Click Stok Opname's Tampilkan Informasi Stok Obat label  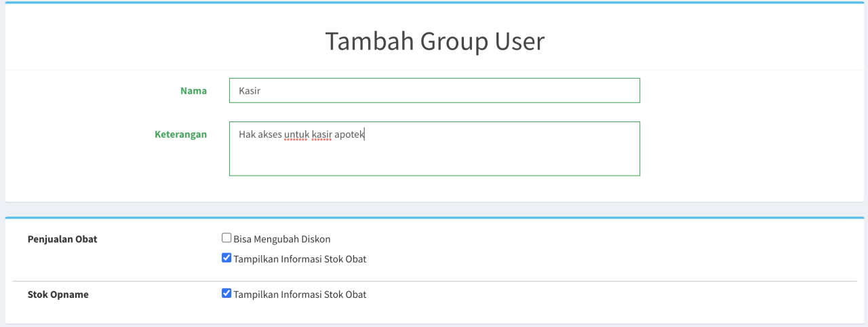coord(300,294)
